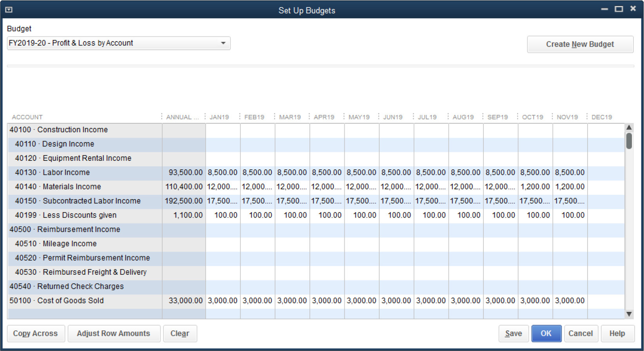The image size is (644, 351).
Task: Confirm with the OK button
Action: (546, 333)
